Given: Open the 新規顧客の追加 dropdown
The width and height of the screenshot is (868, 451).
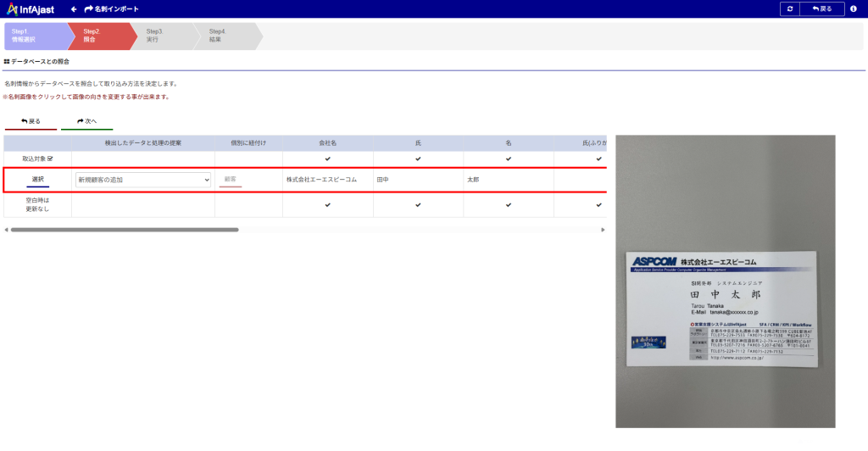Looking at the screenshot, I should 143,180.
